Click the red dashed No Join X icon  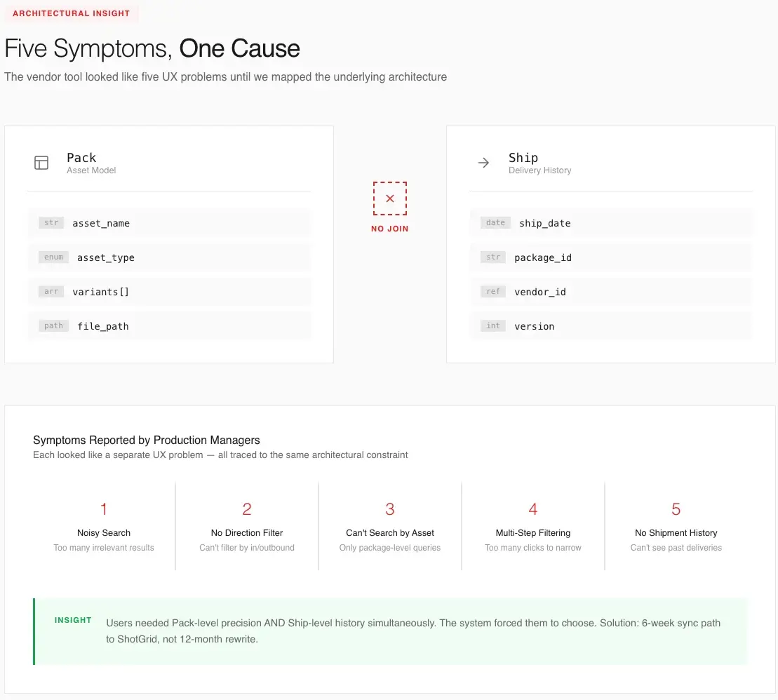390,198
